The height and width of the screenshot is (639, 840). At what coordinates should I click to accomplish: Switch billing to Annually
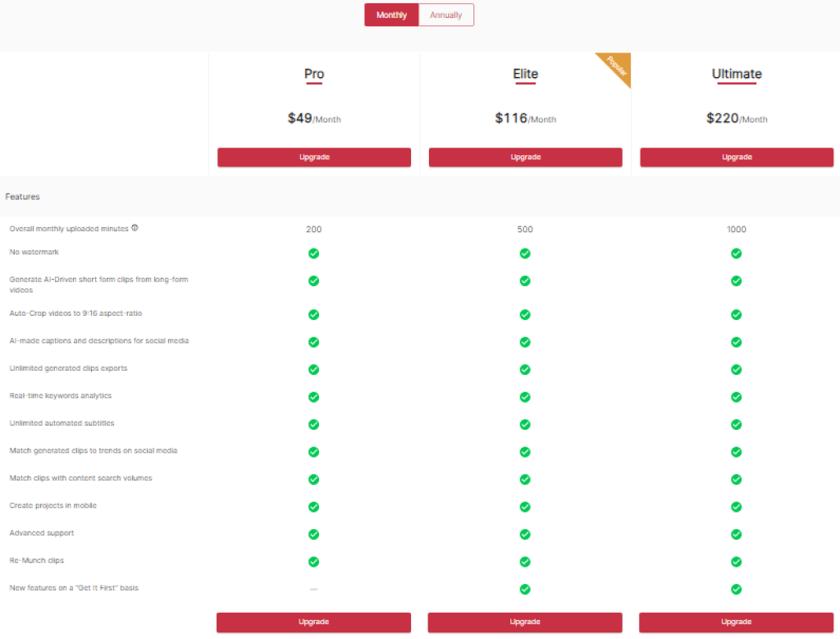445,15
